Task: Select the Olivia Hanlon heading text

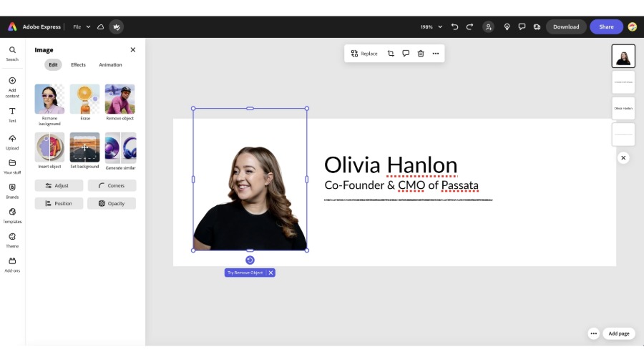Action: [x=391, y=165]
